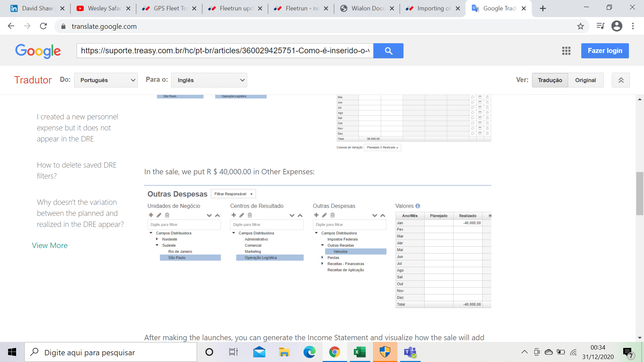Switch view to Original
Screen dimensions: 644x362
coord(585,80)
